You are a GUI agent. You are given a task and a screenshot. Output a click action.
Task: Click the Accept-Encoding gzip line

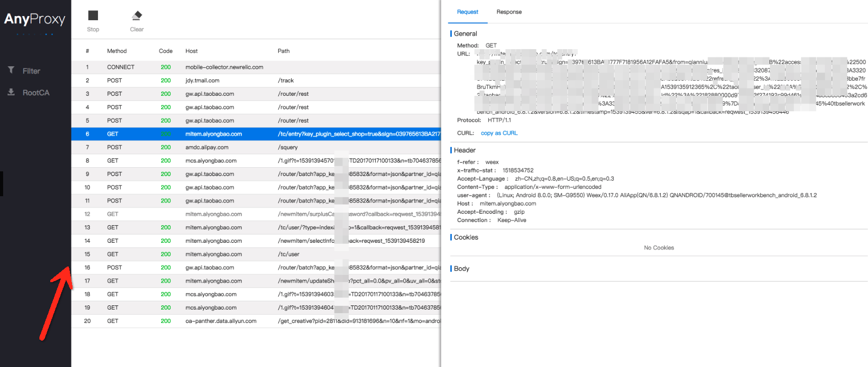(491, 212)
